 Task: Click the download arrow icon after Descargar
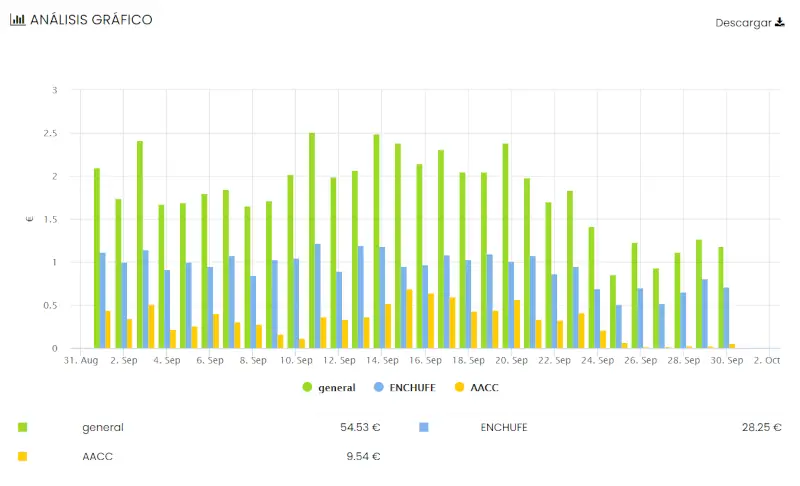click(x=780, y=23)
